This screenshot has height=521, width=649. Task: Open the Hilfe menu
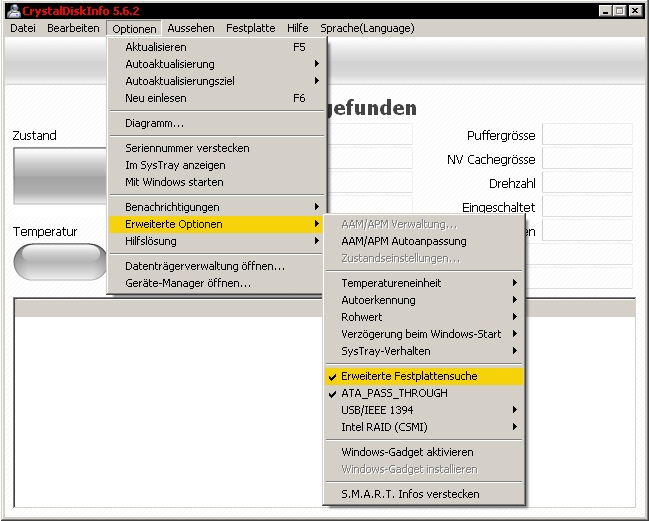[298, 28]
